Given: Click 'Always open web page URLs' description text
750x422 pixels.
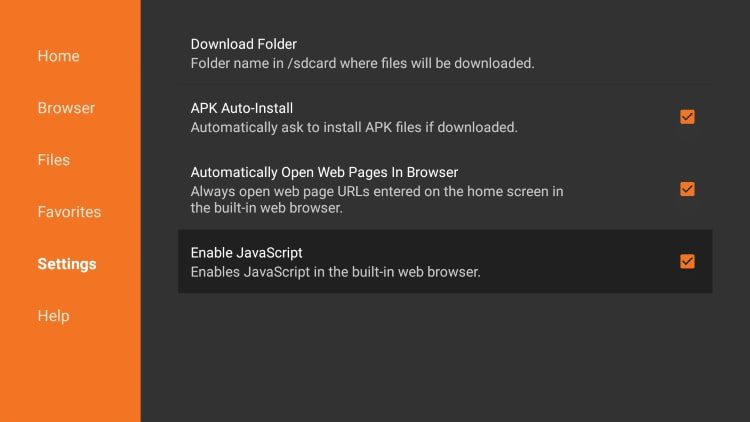Looking at the screenshot, I should [377, 200].
